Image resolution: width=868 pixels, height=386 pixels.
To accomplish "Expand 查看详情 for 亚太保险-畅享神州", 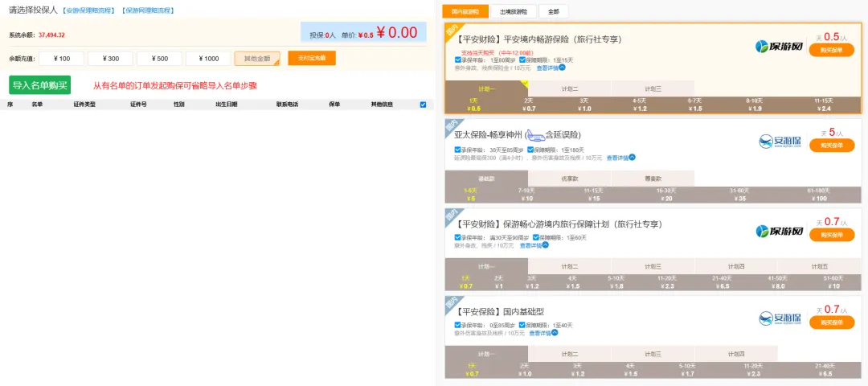I will point(620,158).
